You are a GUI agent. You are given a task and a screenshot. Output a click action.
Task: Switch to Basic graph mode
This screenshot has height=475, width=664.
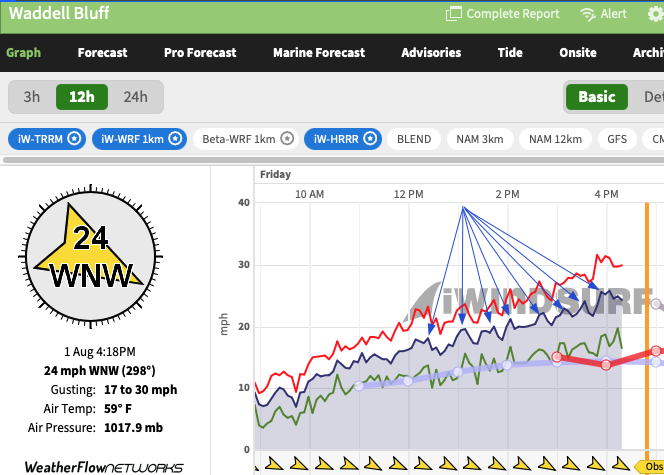(597, 97)
